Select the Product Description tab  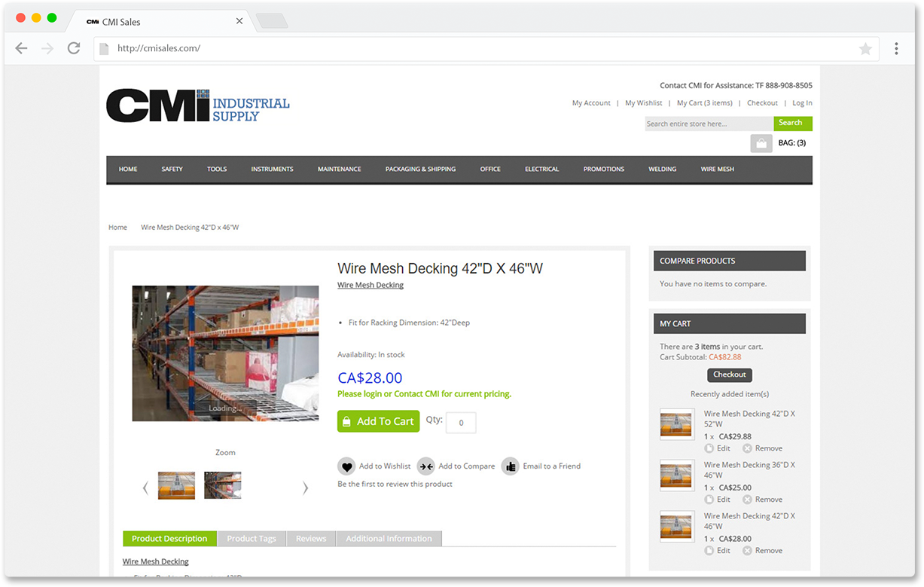click(x=169, y=539)
